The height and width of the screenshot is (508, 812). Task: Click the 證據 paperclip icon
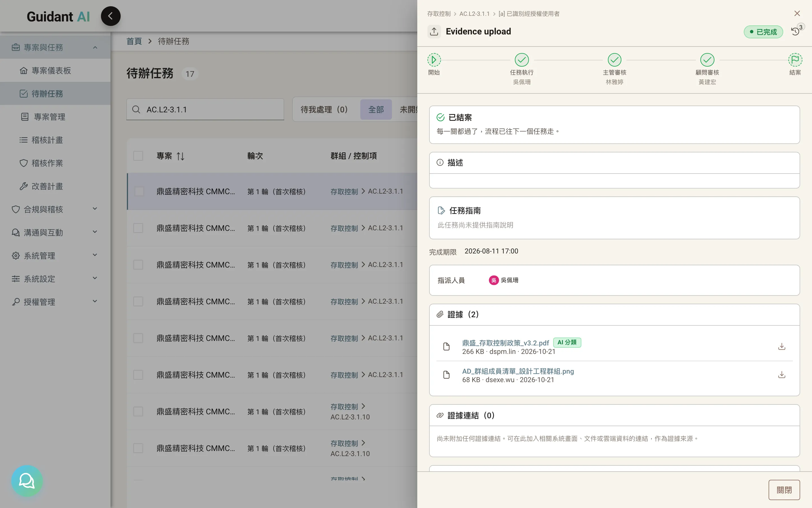coord(440,314)
